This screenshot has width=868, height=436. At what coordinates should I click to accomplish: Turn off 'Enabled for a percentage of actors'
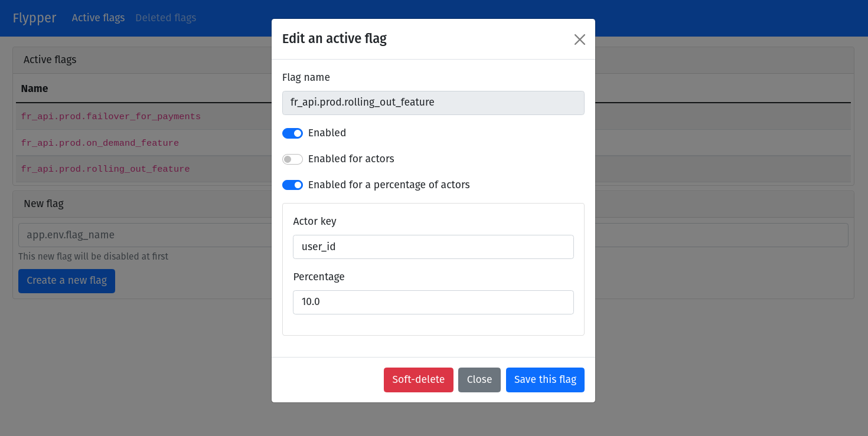tap(292, 185)
